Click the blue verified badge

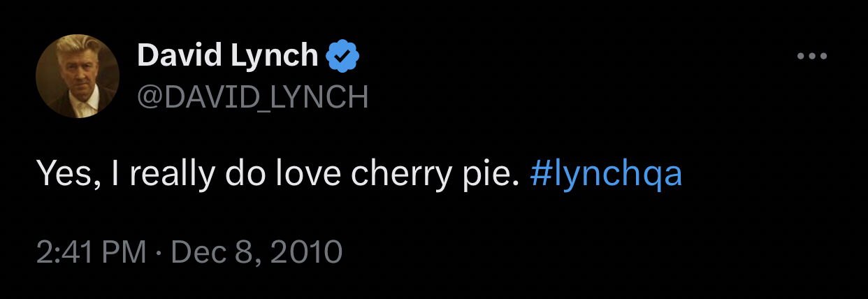(x=343, y=56)
